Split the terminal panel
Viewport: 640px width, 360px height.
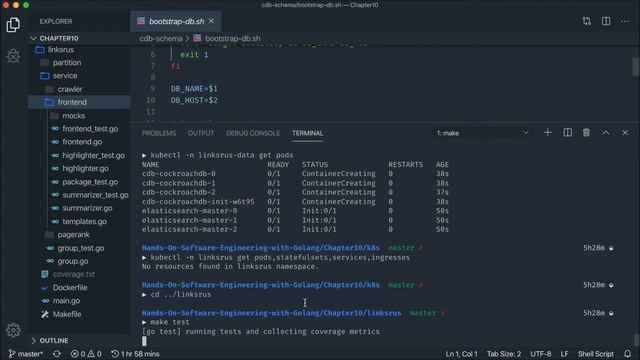pos(567,133)
